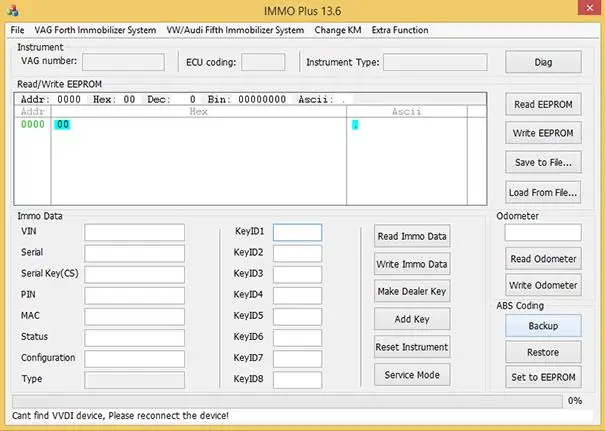Click Read Immo Data button

tap(412, 236)
